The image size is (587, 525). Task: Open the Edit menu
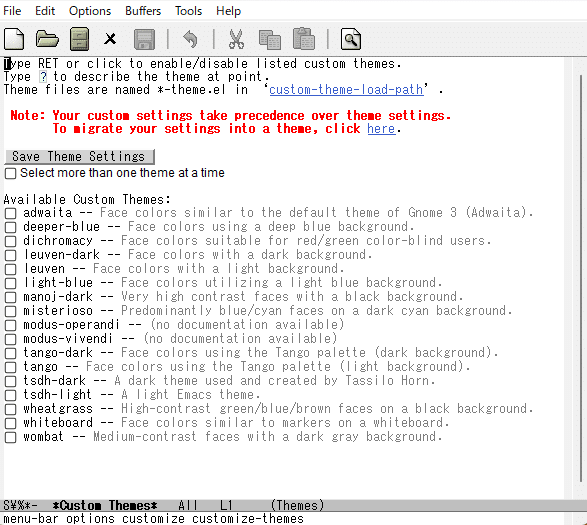[45, 11]
